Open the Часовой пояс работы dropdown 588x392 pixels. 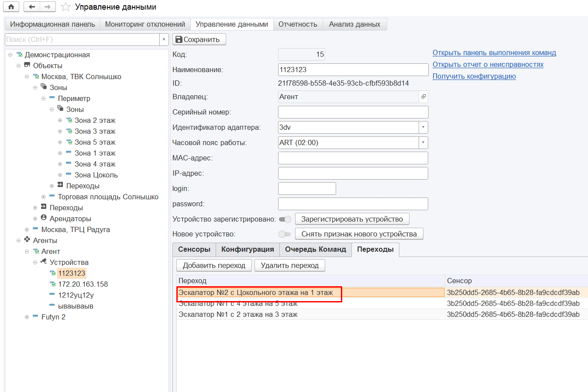coord(423,142)
